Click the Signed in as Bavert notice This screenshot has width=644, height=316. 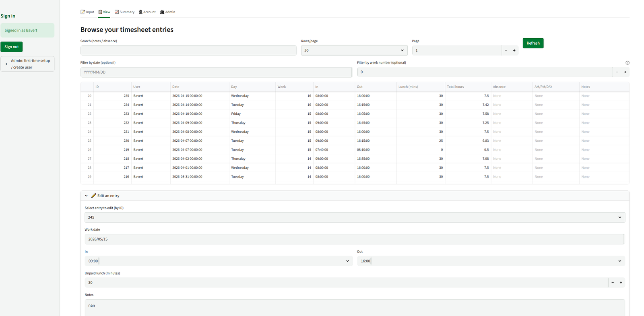(27, 30)
